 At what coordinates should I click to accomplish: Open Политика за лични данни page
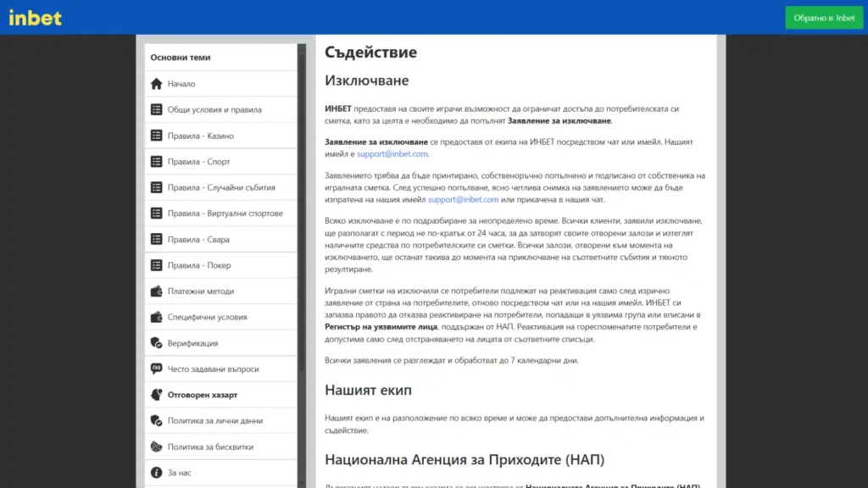(221, 420)
